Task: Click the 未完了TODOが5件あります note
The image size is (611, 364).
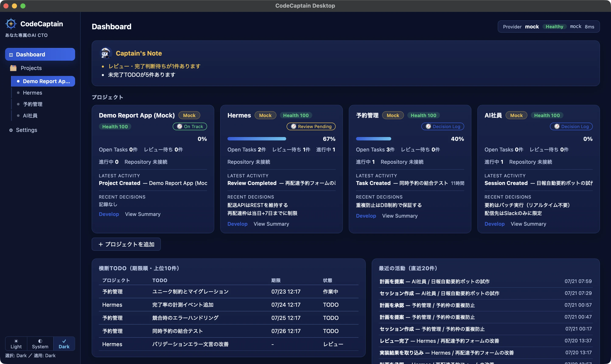Action: click(x=142, y=75)
